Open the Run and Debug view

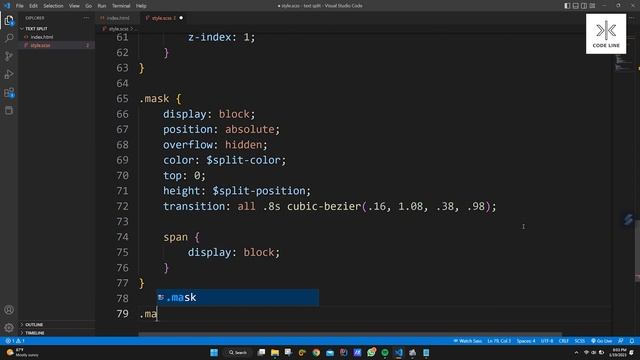pos(9,74)
